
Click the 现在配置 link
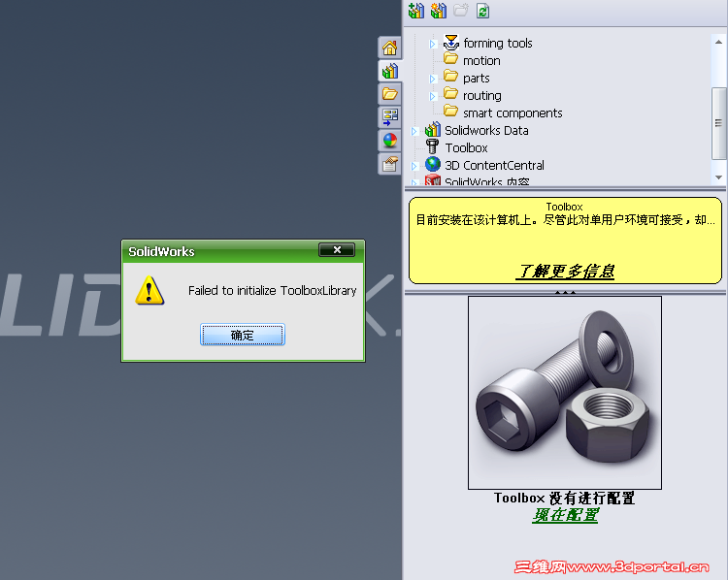coord(565,515)
